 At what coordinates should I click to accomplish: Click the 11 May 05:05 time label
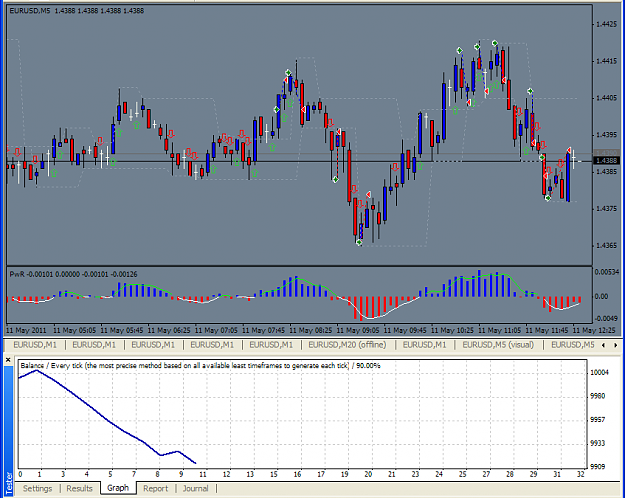click(x=74, y=331)
